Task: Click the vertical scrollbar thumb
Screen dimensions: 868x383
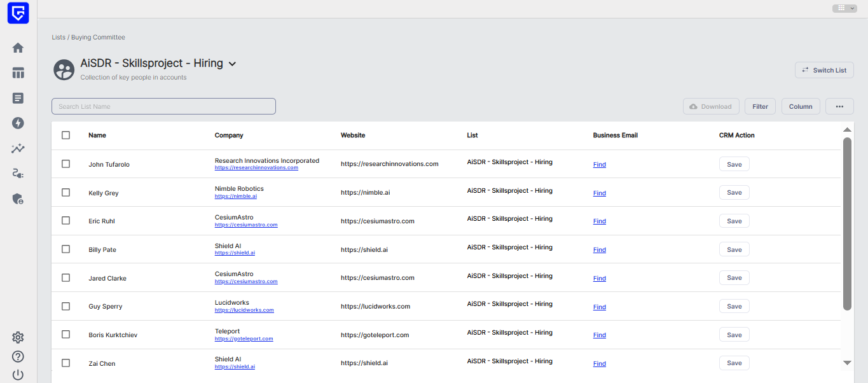Action: [x=847, y=224]
